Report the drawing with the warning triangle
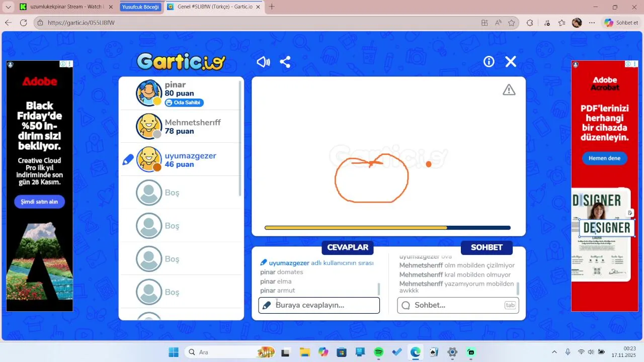The width and height of the screenshot is (644, 362). [x=509, y=90]
